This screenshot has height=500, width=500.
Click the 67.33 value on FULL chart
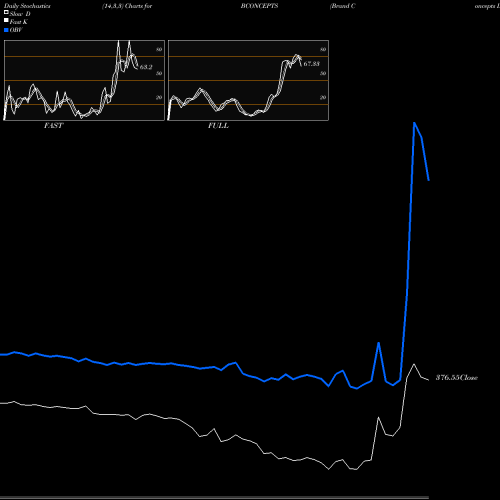(312, 64)
